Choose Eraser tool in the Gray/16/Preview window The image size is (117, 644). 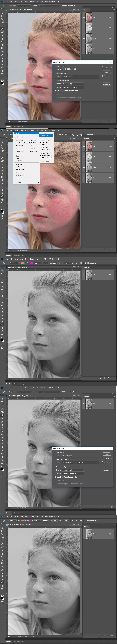point(2,432)
